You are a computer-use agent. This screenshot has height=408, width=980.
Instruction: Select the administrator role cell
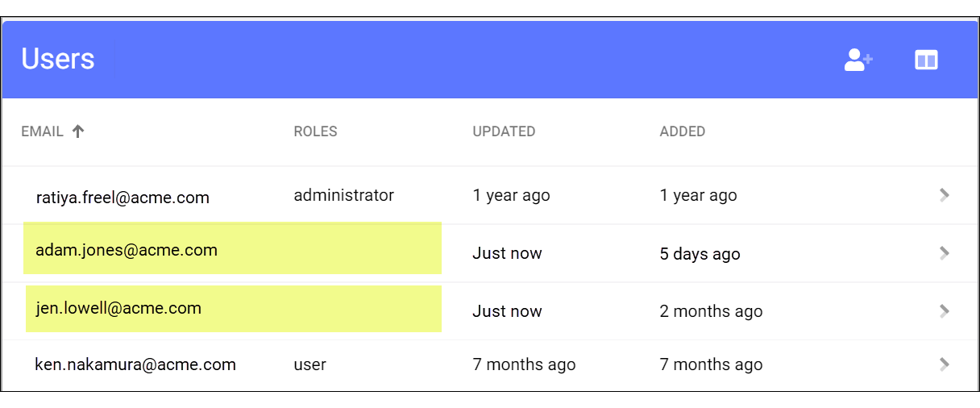click(344, 195)
